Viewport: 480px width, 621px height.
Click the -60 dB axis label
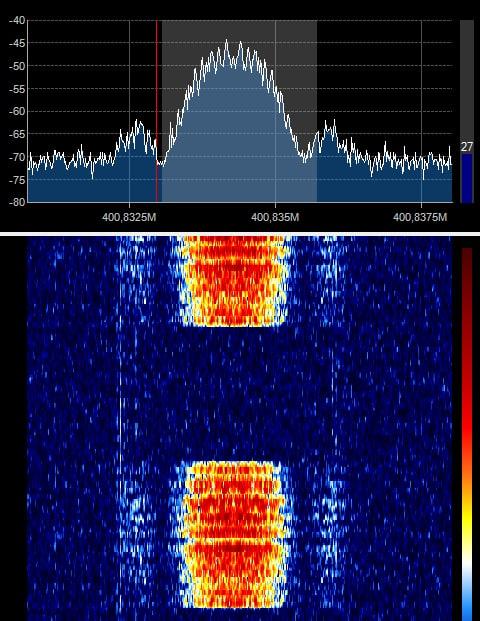coord(17,111)
